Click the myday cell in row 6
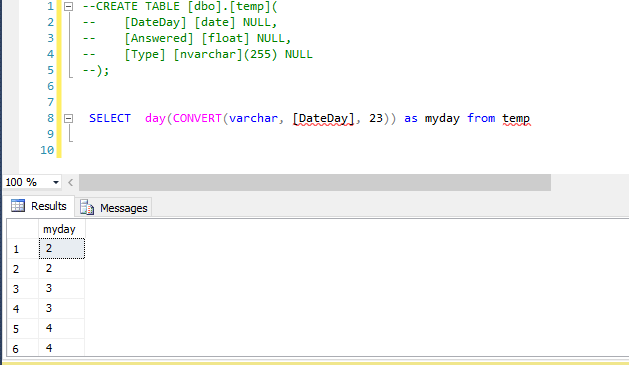 pyautogui.click(x=62, y=348)
